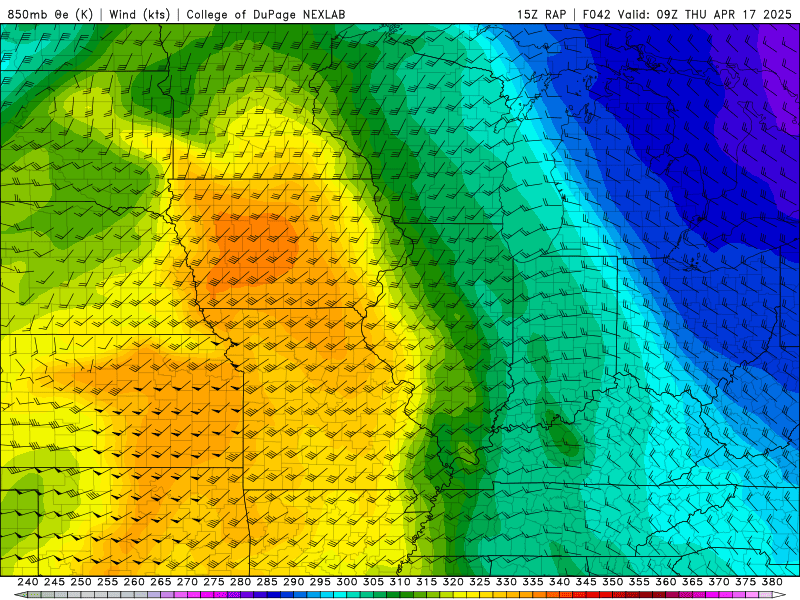Viewport: 800px width, 600px height.
Task: Click the 360 scale label
Action: 666,582
